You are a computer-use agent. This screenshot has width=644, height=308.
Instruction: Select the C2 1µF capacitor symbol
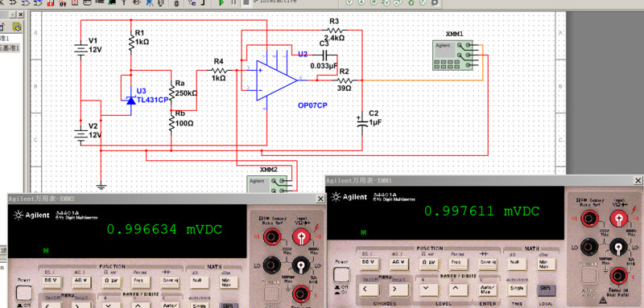(362, 122)
